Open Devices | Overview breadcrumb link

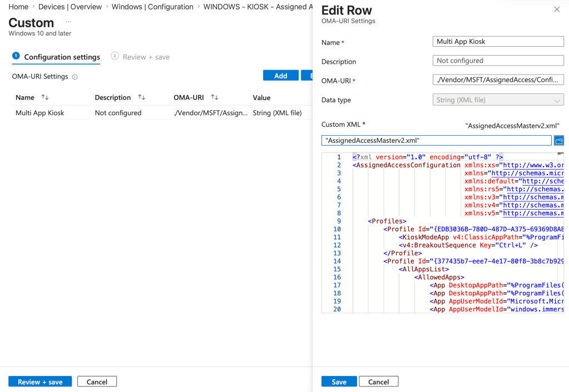(70, 7)
